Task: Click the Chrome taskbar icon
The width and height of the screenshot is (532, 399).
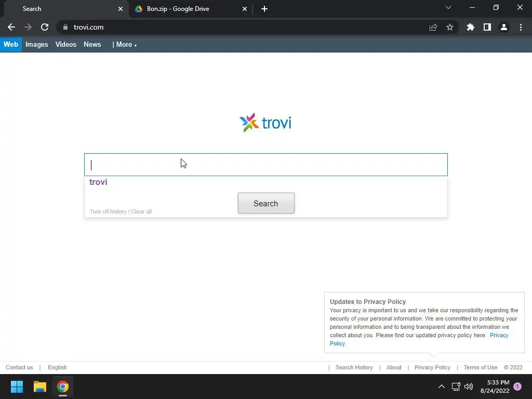Action: coord(63,387)
